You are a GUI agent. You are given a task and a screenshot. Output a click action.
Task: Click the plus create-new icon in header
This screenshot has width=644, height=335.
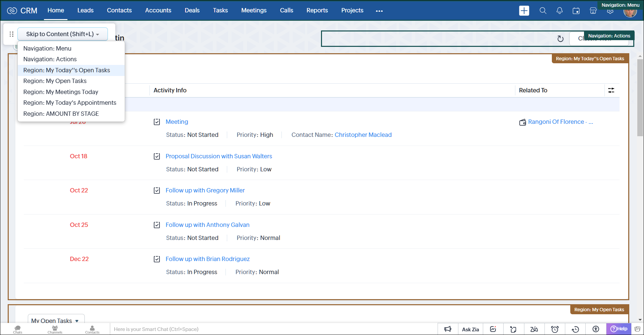point(524,11)
